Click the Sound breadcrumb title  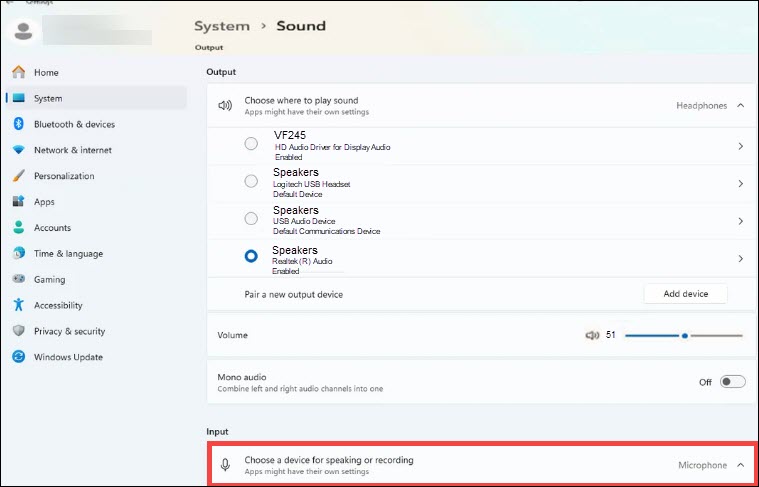click(x=301, y=26)
